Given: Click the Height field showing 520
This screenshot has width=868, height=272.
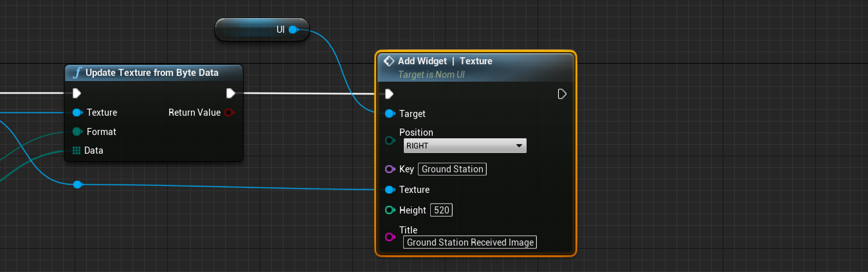Looking at the screenshot, I should coord(440,210).
